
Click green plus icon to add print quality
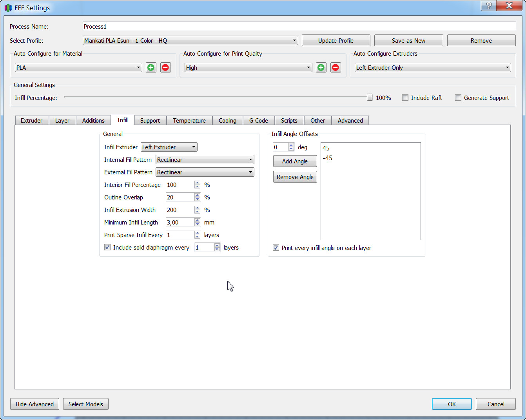click(321, 67)
